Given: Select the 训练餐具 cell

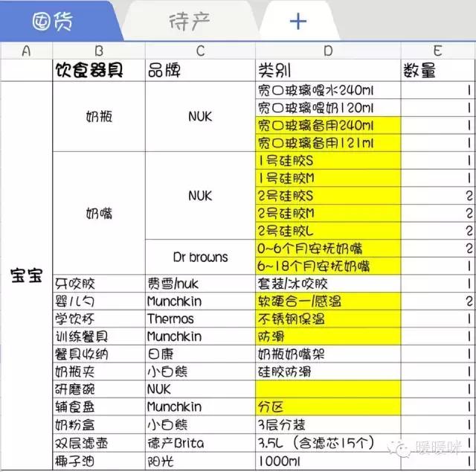Looking at the screenshot, I should [x=99, y=337].
